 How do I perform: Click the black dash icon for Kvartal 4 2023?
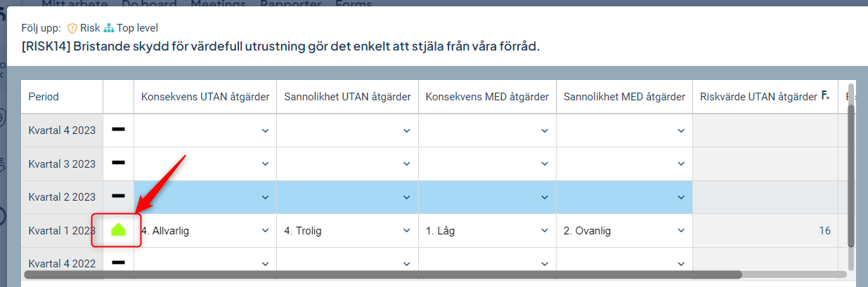coord(118,130)
